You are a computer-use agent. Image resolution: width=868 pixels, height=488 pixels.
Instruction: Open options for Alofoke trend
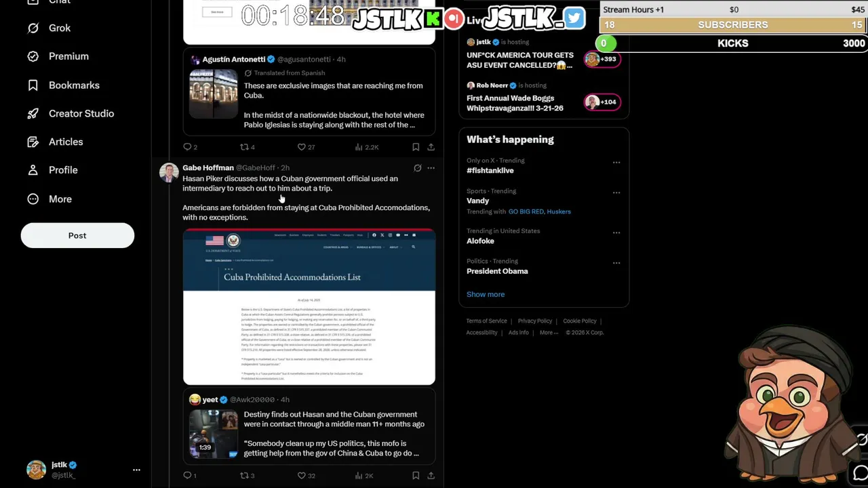616,232
